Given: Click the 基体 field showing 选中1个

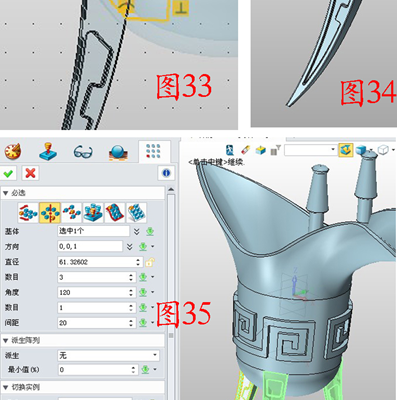Looking at the screenshot, I should [93, 231].
